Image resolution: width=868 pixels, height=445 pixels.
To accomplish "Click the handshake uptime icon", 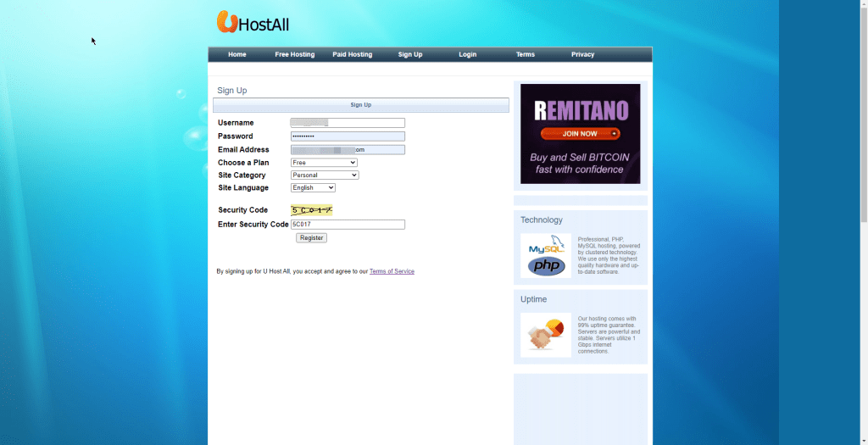I will point(546,335).
